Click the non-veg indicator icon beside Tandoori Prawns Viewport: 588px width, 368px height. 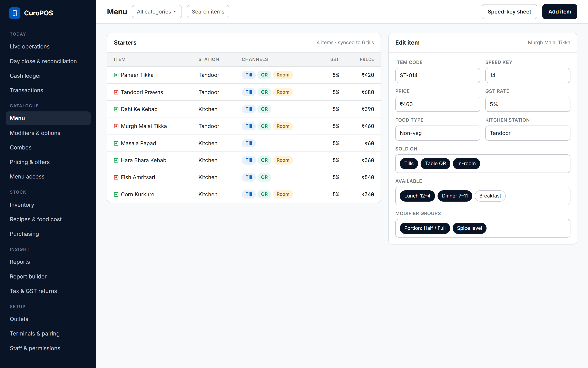click(116, 92)
